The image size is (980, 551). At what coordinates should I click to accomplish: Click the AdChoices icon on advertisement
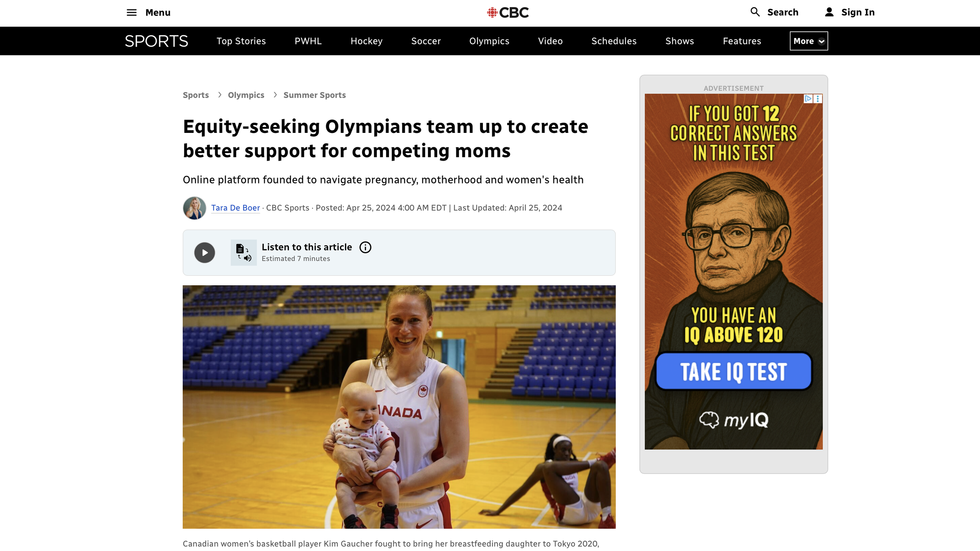tap(808, 99)
